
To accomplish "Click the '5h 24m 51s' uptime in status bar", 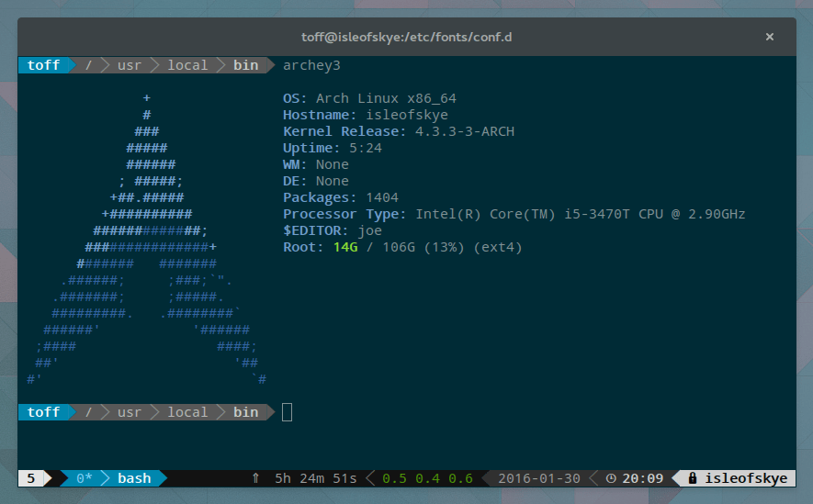I will (x=316, y=478).
